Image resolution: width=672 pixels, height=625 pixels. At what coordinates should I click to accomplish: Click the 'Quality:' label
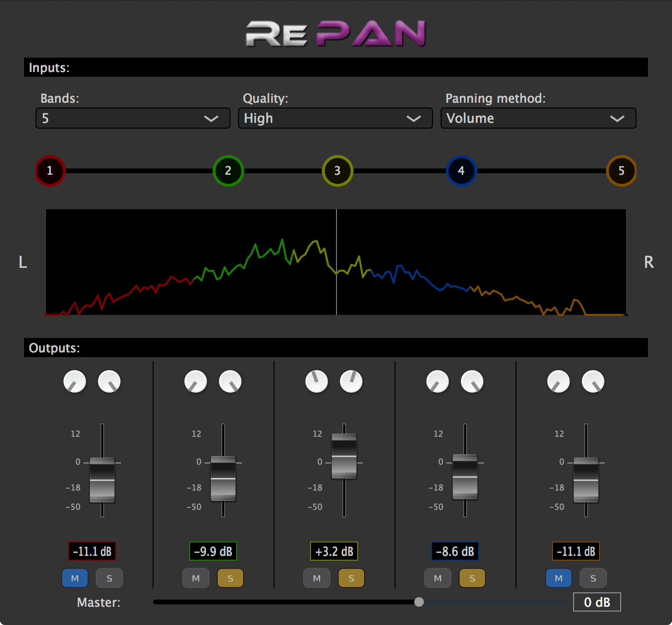[265, 98]
